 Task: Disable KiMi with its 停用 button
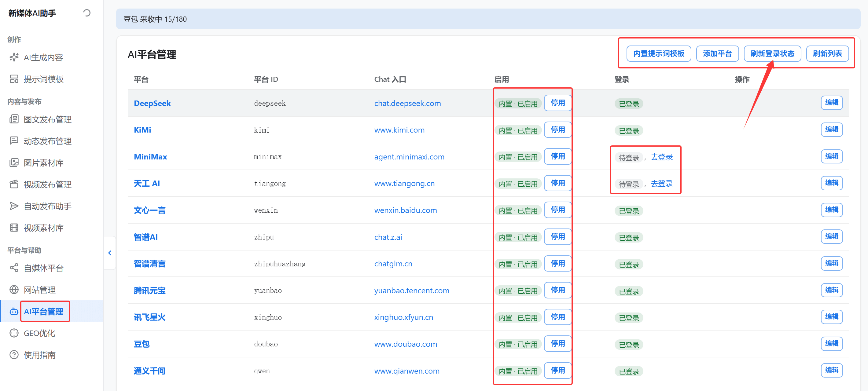click(558, 130)
